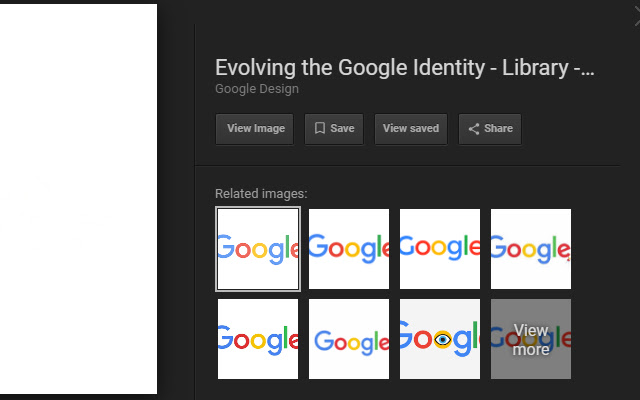Pick second related thumbnail in bottom row
Screen dimensions: 640x400
349,339
